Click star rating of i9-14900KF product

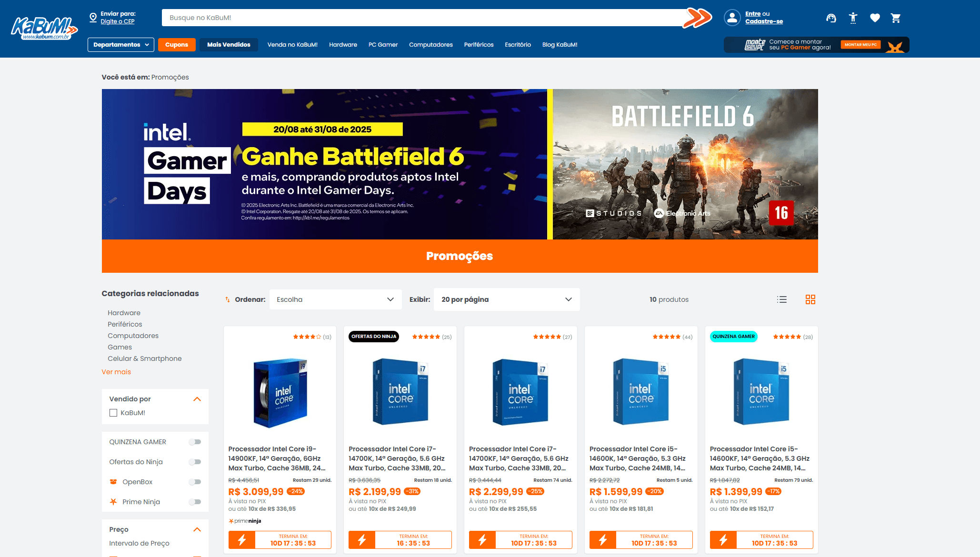click(x=307, y=337)
